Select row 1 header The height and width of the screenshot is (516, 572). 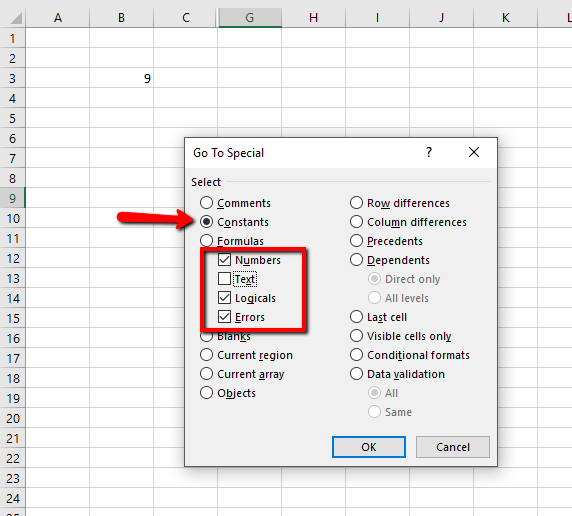[13, 38]
